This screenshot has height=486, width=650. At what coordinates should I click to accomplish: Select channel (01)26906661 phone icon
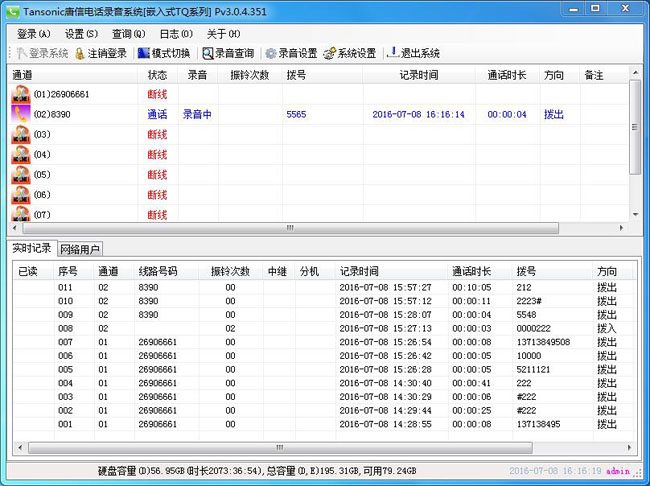(x=21, y=95)
